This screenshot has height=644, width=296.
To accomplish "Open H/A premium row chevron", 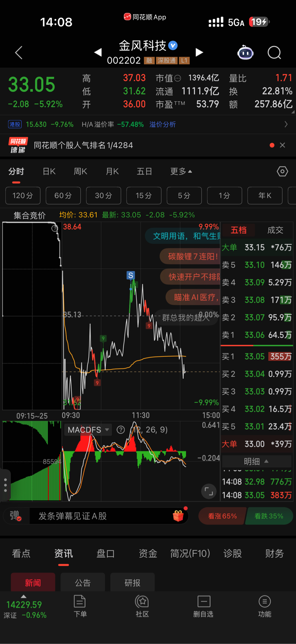I will tap(286, 124).
